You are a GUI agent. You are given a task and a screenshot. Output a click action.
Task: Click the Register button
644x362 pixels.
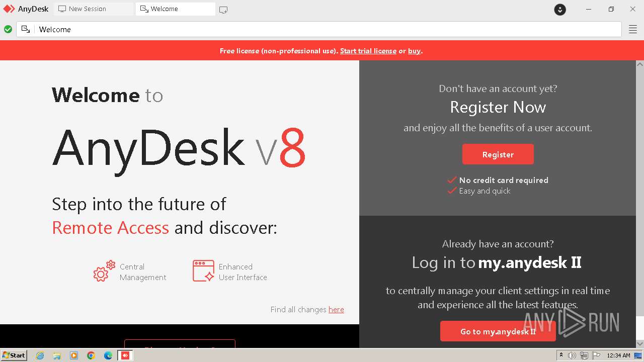pyautogui.click(x=498, y=154)
